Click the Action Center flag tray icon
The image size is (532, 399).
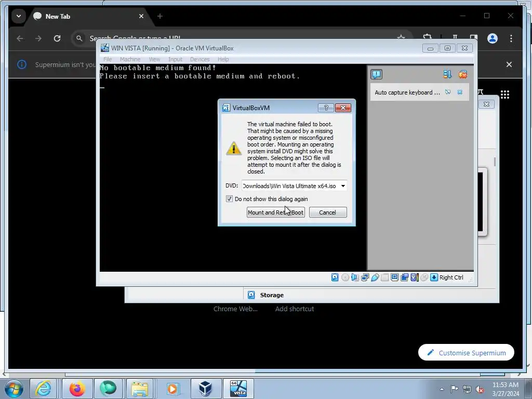454,389
